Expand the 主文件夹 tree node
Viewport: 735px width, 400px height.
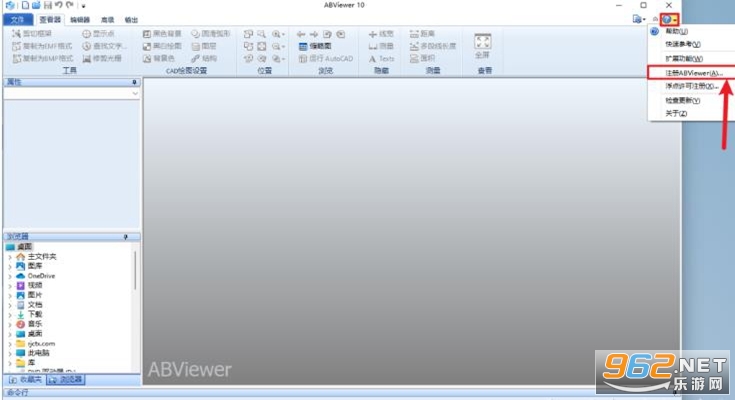point(10,257)
